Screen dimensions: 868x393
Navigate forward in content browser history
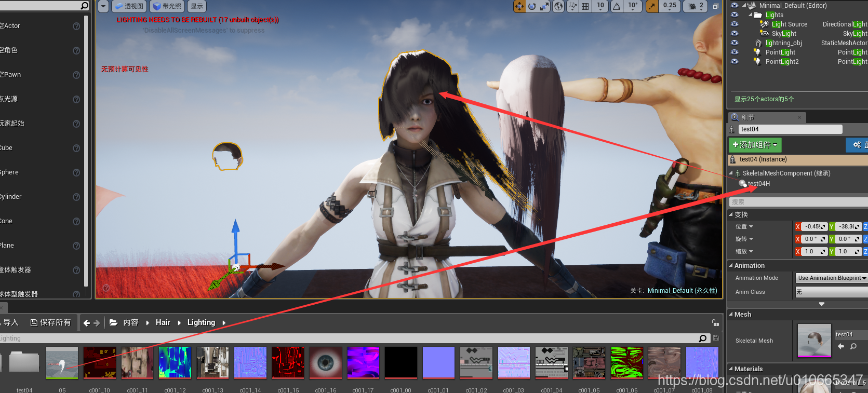(x=97, y=323)
